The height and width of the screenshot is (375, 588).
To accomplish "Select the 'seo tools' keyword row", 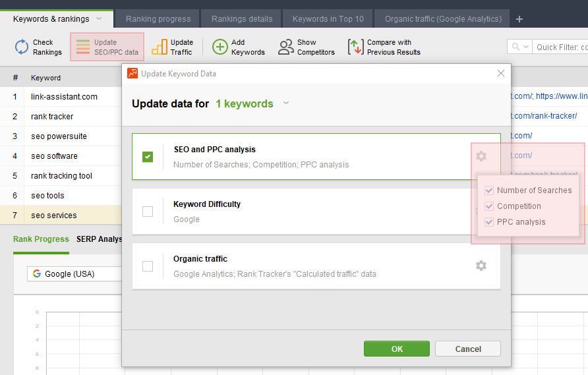I will [x=61, y=195].
